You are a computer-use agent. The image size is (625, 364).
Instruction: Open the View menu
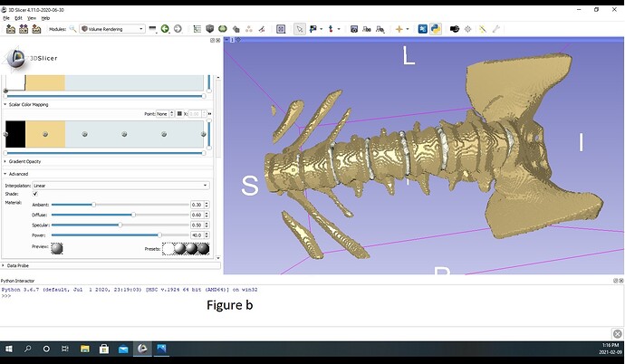[32, 17]
